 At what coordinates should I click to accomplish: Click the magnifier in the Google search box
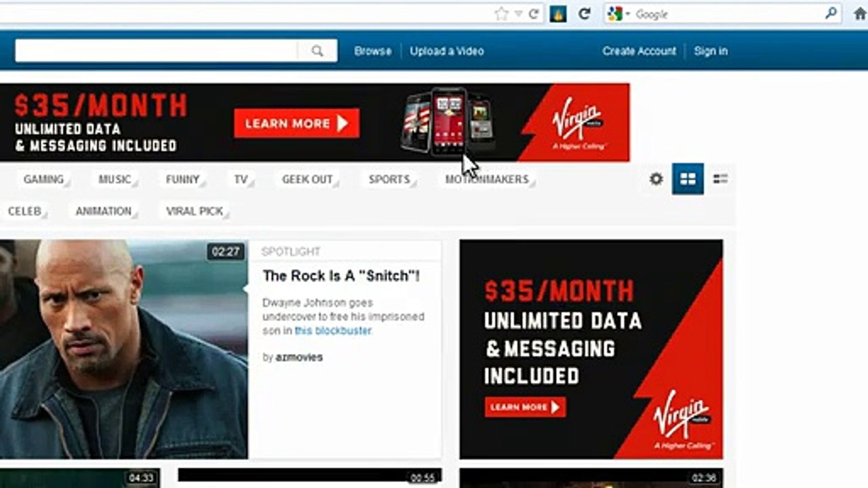click(831, 14)
